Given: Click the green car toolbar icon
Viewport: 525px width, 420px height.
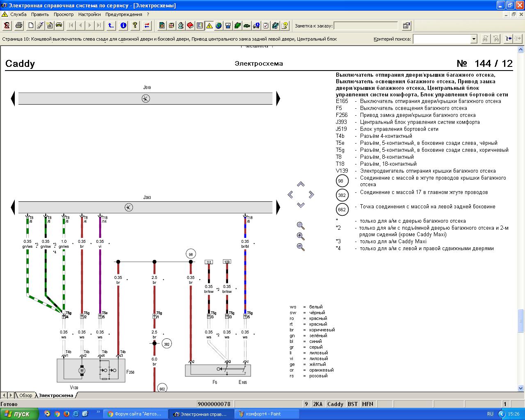Looking at the screenshot, I should [x=247, y=25].
